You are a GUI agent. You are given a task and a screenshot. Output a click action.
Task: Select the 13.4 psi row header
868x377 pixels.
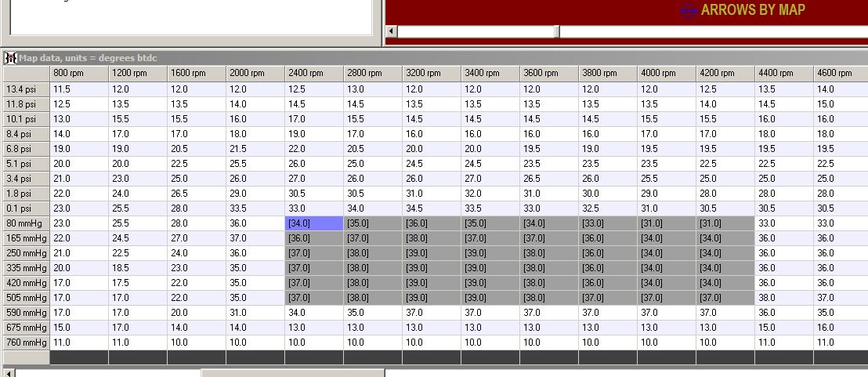25,89
